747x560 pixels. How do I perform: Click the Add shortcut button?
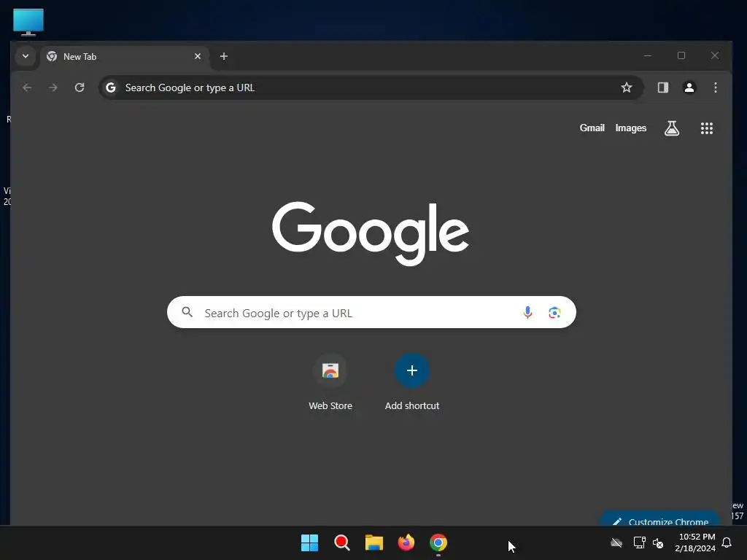point(412,383)
